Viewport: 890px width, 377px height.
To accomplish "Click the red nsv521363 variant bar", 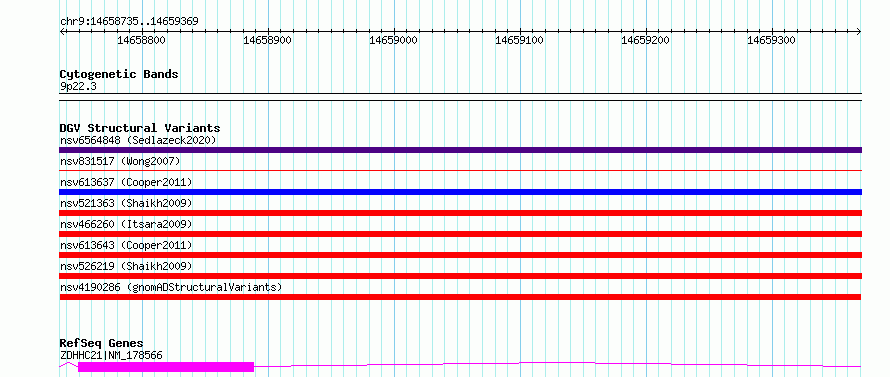I will pyautogui.click(x=460, y=213).
